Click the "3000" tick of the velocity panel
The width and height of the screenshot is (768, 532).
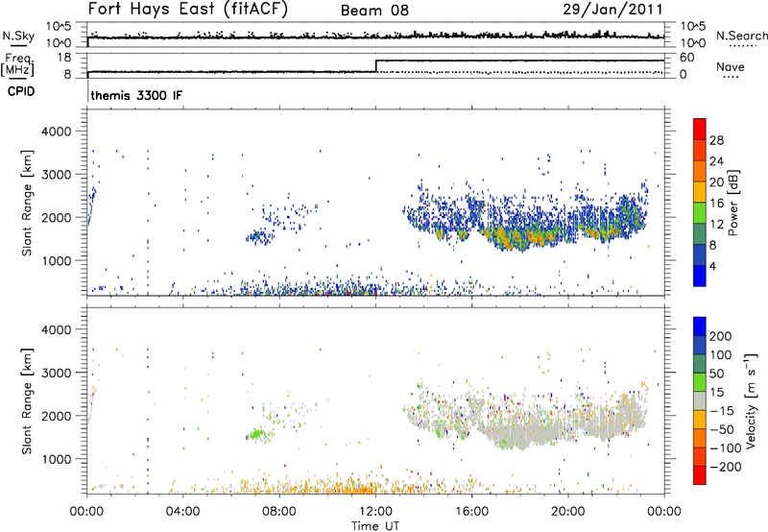[x=56, y=373]
